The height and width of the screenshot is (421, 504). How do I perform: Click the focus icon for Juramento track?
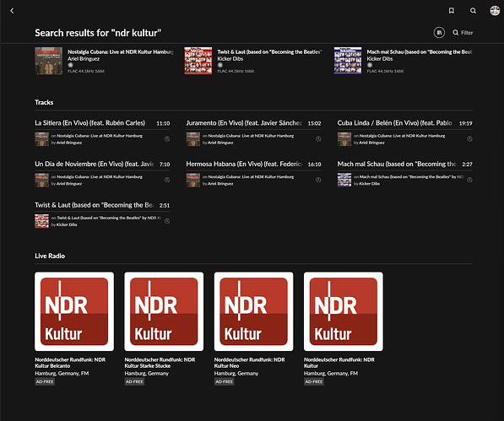tap(318, 139)
